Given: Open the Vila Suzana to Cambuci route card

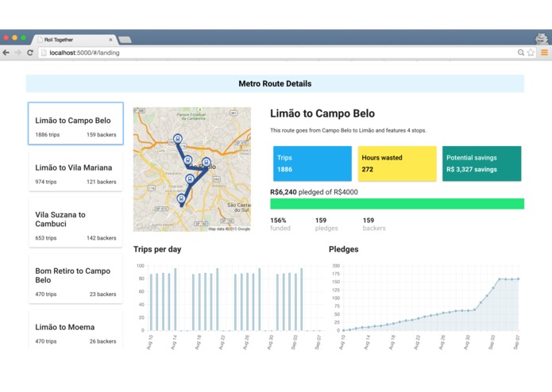Looking at the screenshot, I should point(75,222).
